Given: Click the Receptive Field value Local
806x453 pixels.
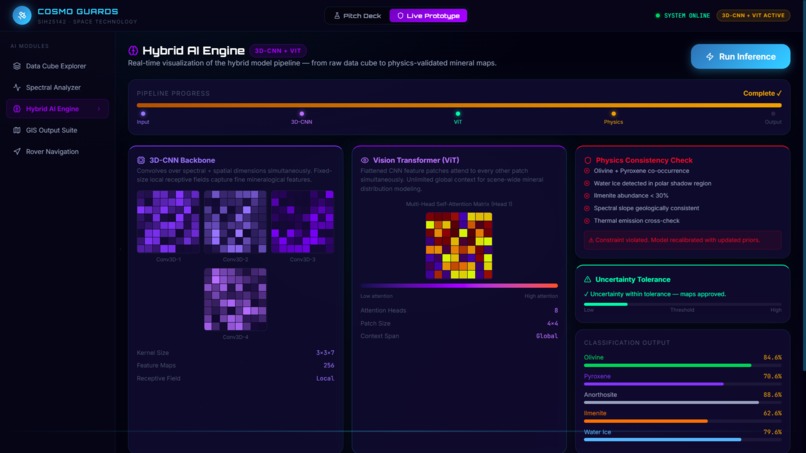Looking at the screenshot, I should click(x=325, y=378).
